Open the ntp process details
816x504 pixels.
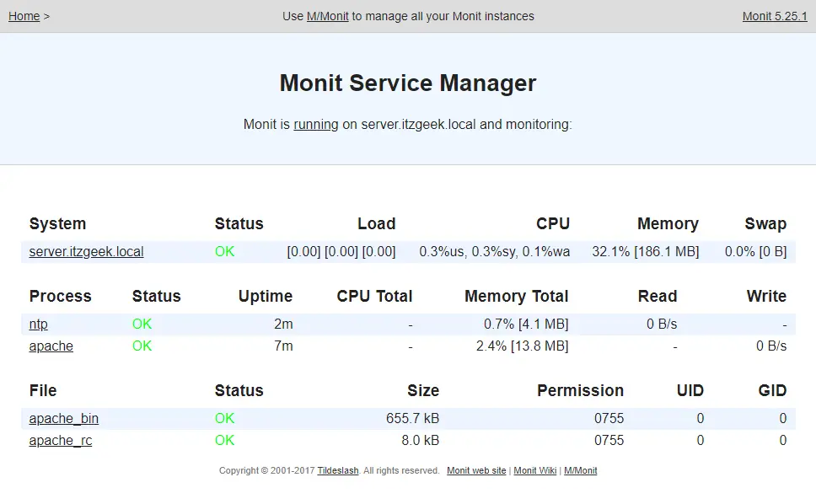point(39,324)
